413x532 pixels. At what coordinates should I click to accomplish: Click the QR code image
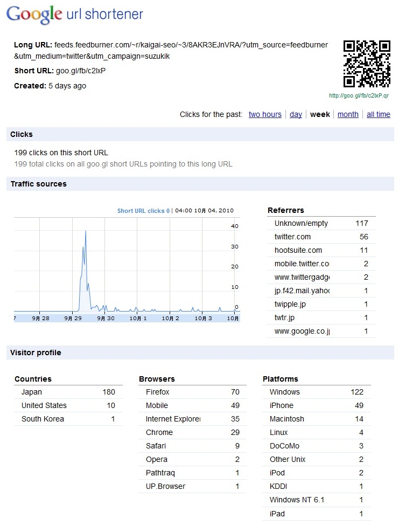(x=367, y=64)
